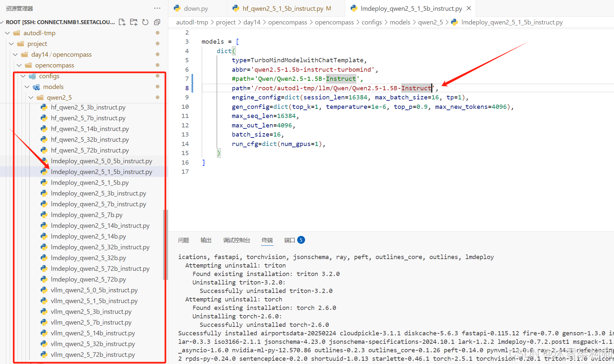Image resolution: width=614 pixels, height=364 pixels.
Task: Open the 调试控制台 panel tab
Action: tap(237, 240)
